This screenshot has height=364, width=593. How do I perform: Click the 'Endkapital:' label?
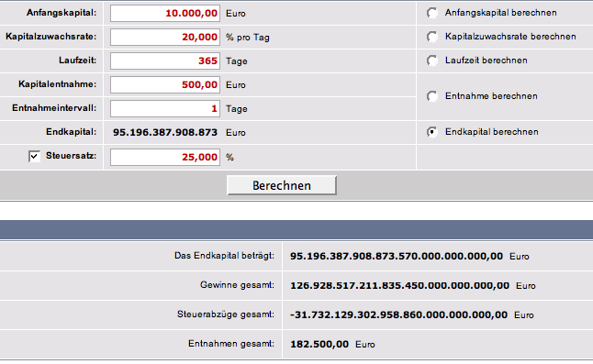pyautogui.click(x=72, y=132)
